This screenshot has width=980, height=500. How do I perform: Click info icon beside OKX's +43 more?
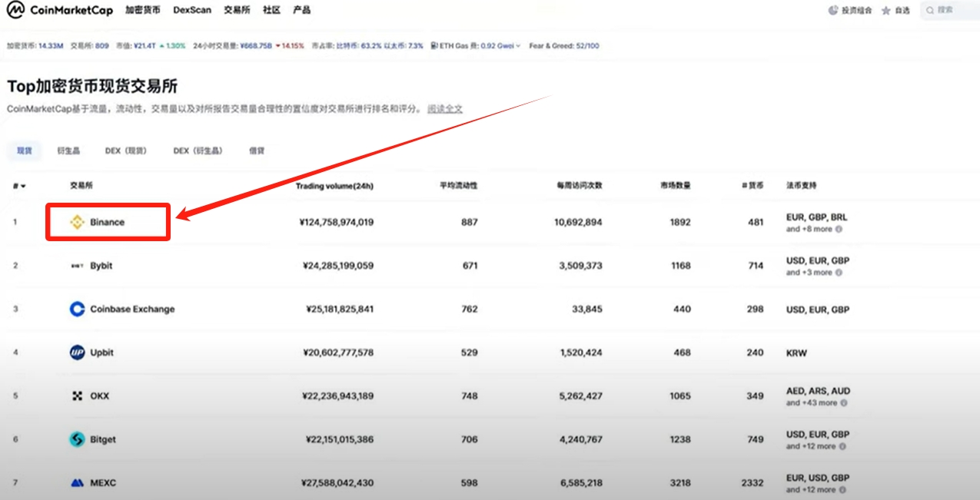[x=843, y=402]
